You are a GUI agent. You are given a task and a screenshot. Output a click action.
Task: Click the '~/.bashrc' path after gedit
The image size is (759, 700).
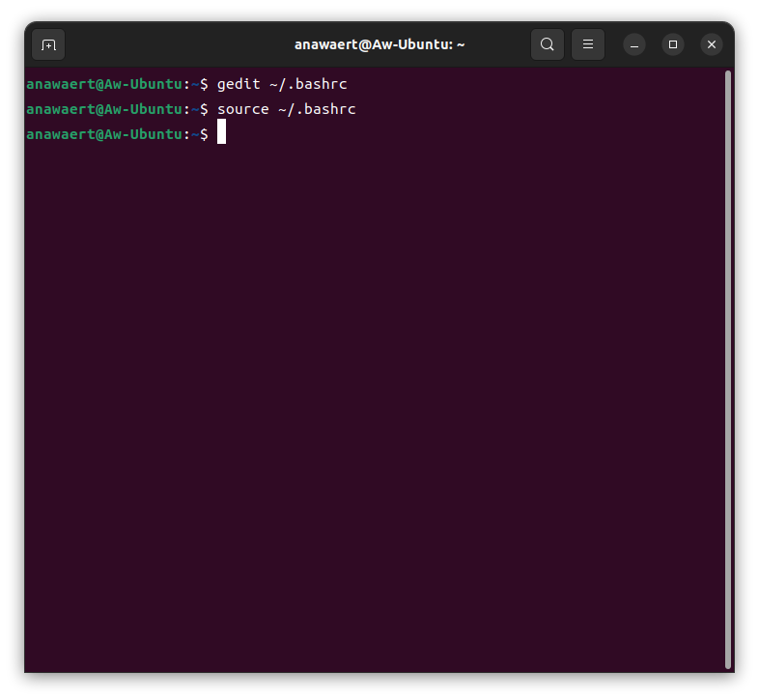(x=308, y=84)
